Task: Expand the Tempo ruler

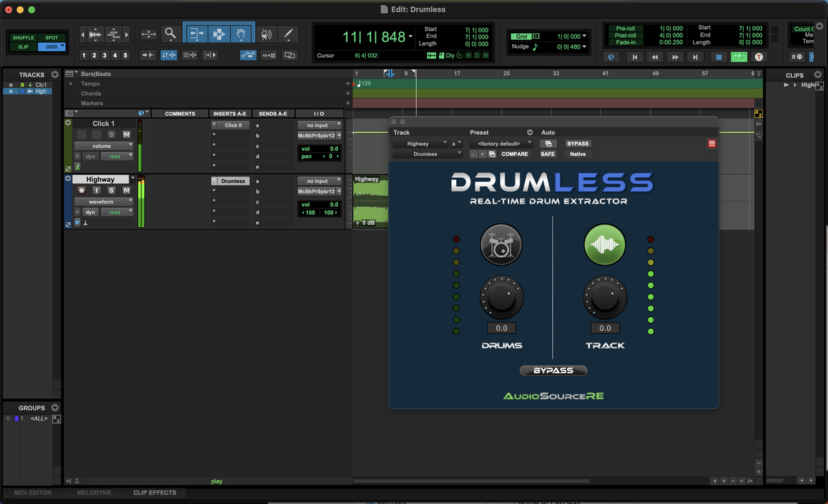Action: pyautogui.click(x=70, y=84)
